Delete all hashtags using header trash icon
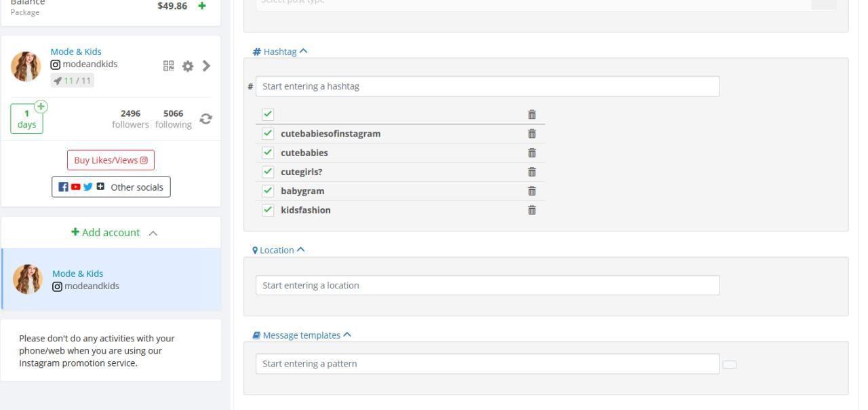Viewport: 868px width, 410px height. pos(532,114)
